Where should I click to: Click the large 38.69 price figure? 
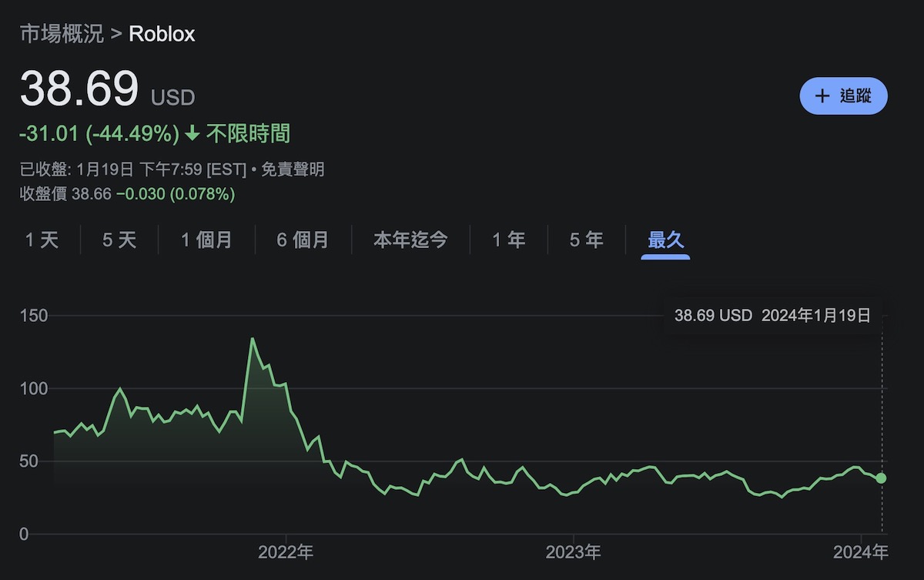tap(79, 89)
